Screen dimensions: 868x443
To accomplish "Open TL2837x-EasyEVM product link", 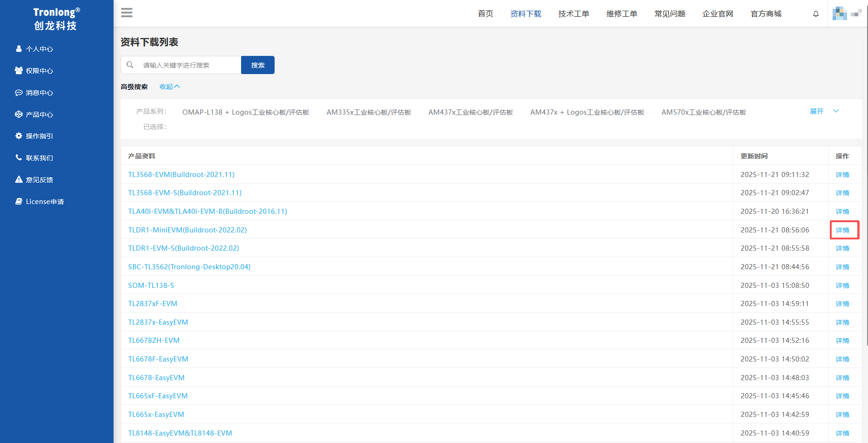I will pos(158,322).
